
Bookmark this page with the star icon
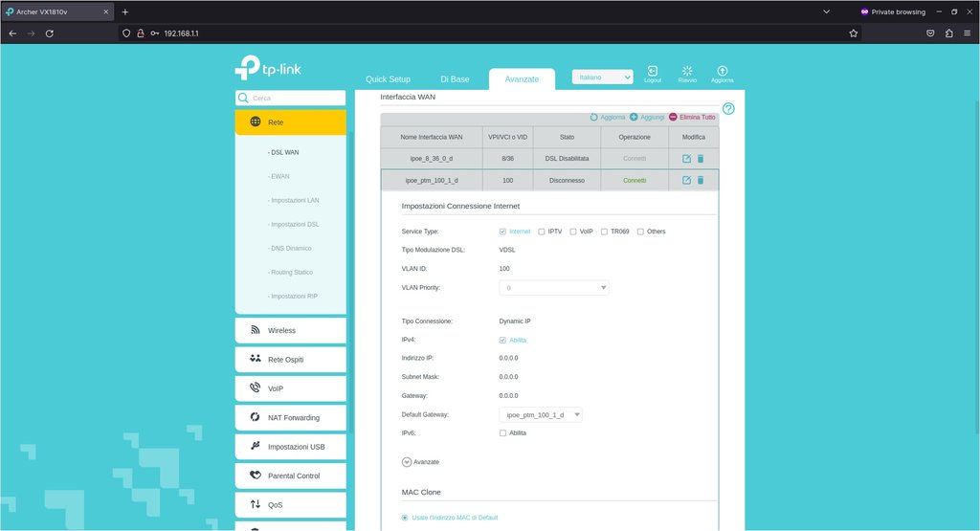click(853, 33)
